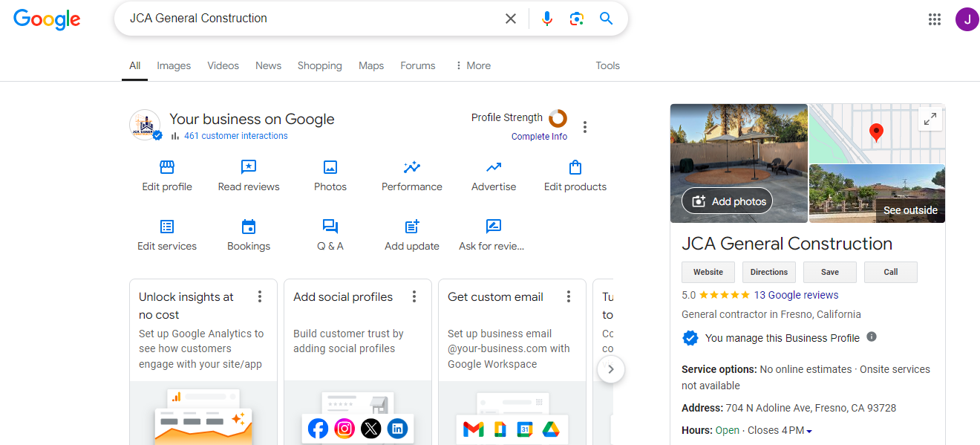980x445 pixels.
Task: Open Edit profile storefront icon
Action: (167, 167)
